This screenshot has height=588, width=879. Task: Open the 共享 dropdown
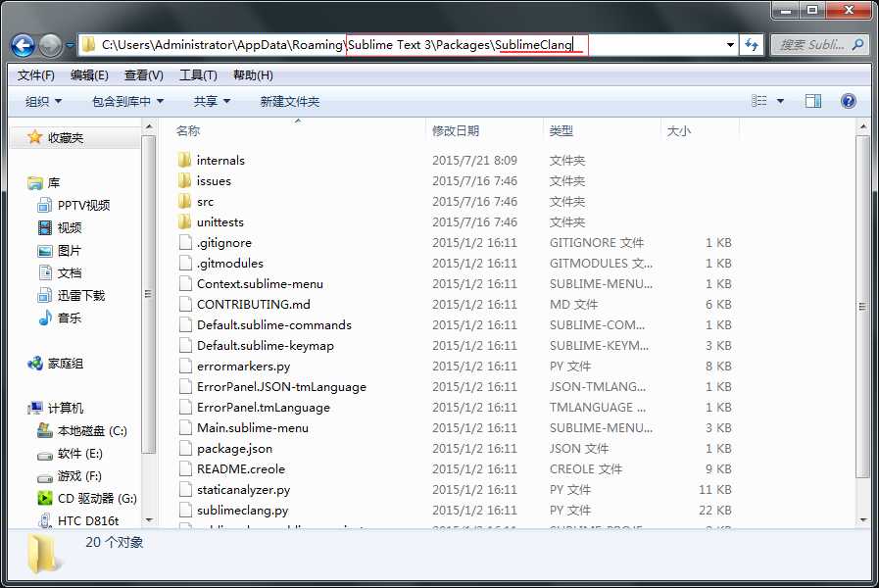coord(212,102)
